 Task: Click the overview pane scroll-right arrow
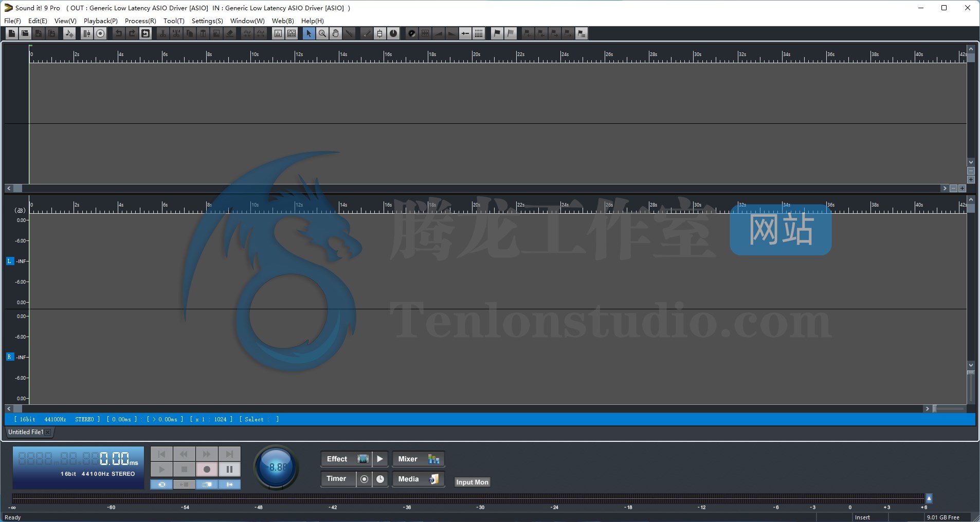click(x=945, y=189)
